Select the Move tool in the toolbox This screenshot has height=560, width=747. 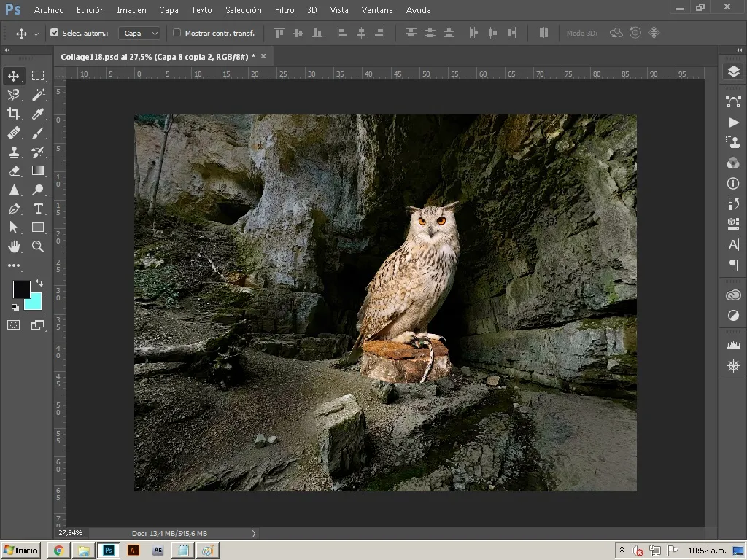tap(13, 76)
